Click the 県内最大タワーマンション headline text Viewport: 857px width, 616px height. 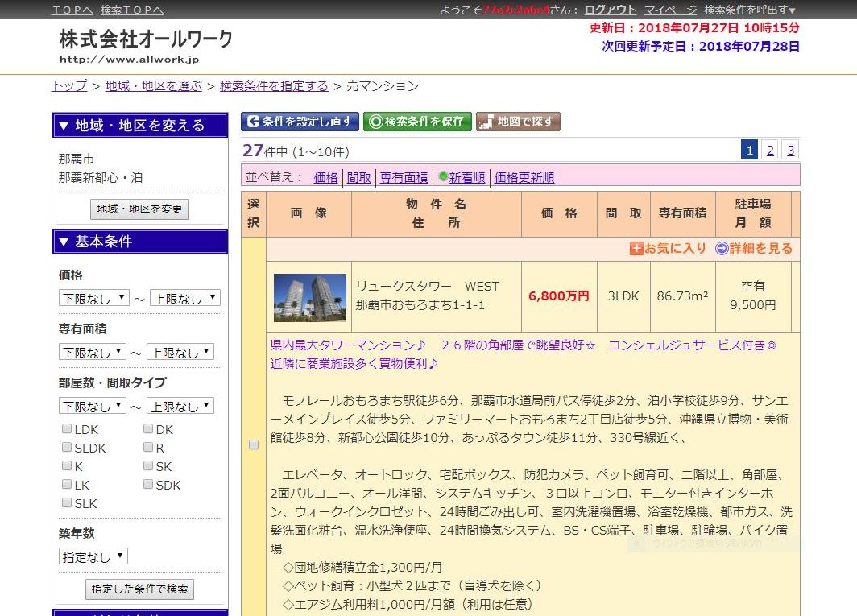348,345
